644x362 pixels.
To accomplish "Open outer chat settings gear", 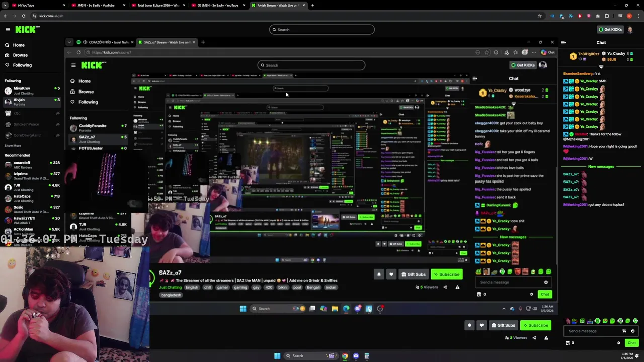I will click(619, 343).
